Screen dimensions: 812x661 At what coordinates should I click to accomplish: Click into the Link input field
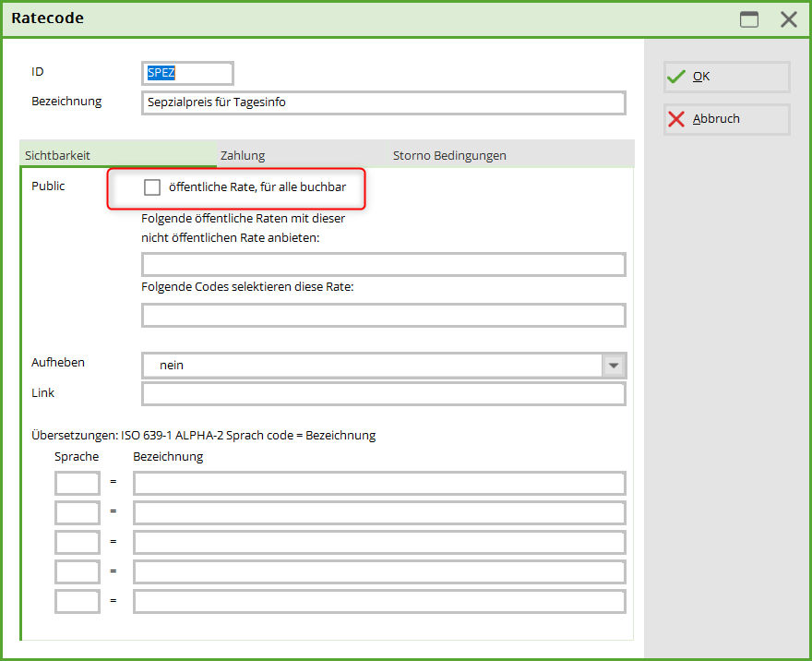pyautogui.click(x=383, y=394)
